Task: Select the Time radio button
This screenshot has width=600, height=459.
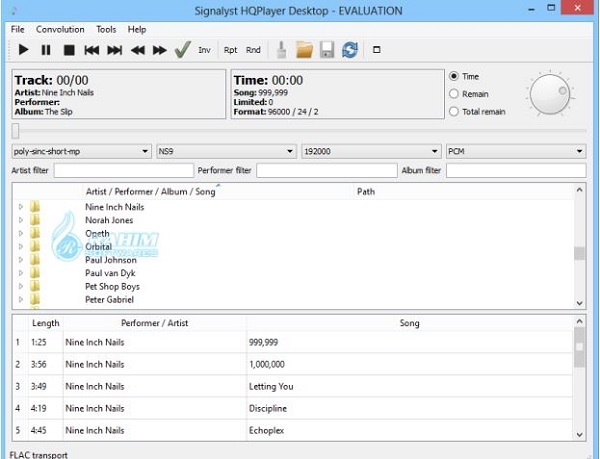Action: pos(455,76)
